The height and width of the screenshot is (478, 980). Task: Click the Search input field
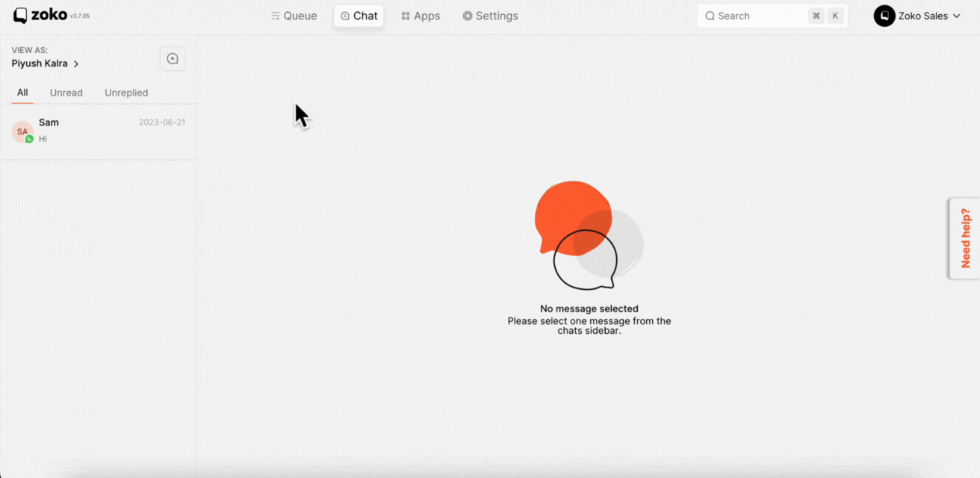(x=772, y=16)
